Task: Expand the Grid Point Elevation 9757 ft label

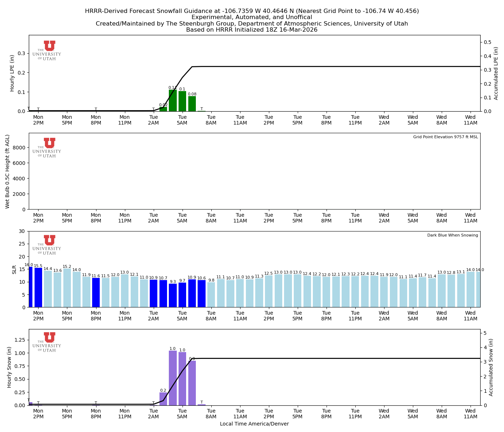Action: [446, 137]
